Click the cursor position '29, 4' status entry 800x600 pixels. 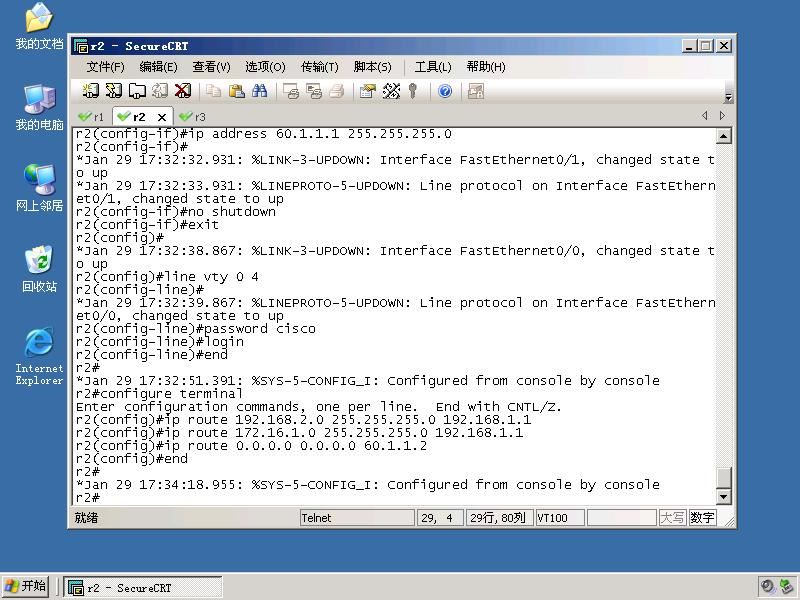click(x=440, y=518)
